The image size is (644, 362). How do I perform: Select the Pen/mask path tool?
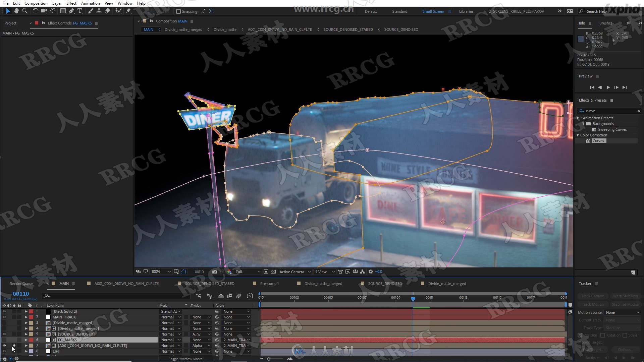[71, 11]
